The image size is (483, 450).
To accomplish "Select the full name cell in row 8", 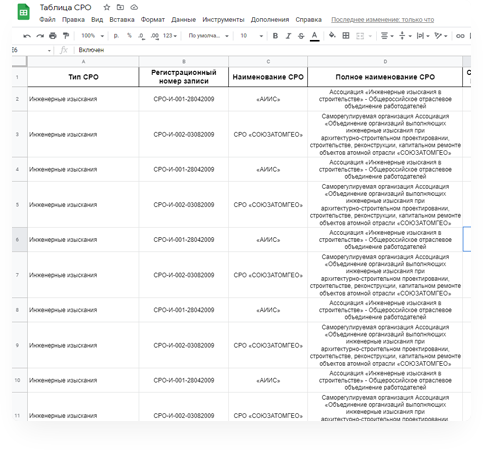I will (385, 310).
